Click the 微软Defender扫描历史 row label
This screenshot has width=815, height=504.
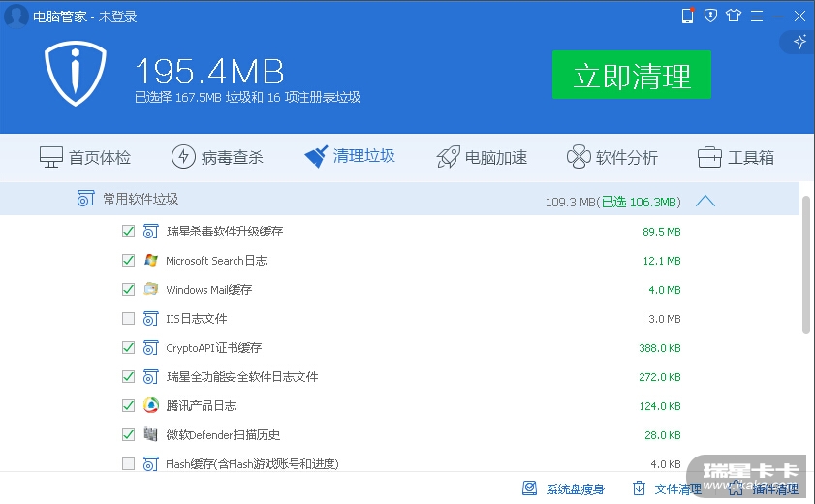(223, 435)
